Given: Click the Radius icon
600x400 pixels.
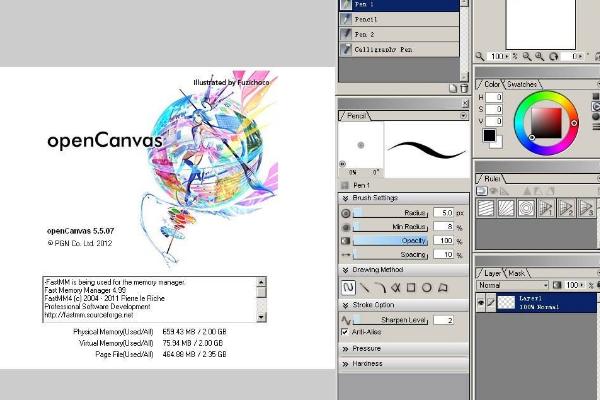Looking at the screenshot, I should [x=346, y=213].
